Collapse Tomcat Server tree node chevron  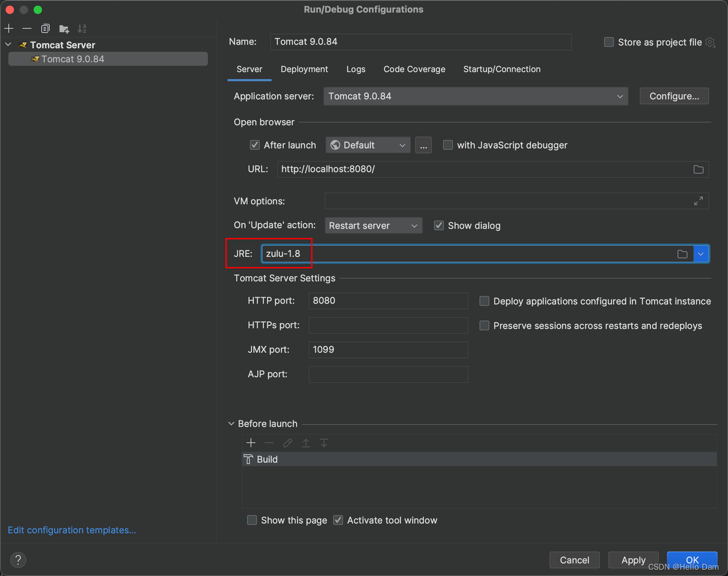click(8, 44)
